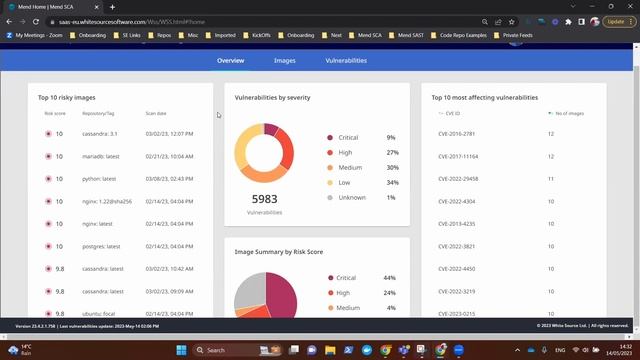Click the High severity legend dot
640x360 pixels.
click(x=330, y=153)
